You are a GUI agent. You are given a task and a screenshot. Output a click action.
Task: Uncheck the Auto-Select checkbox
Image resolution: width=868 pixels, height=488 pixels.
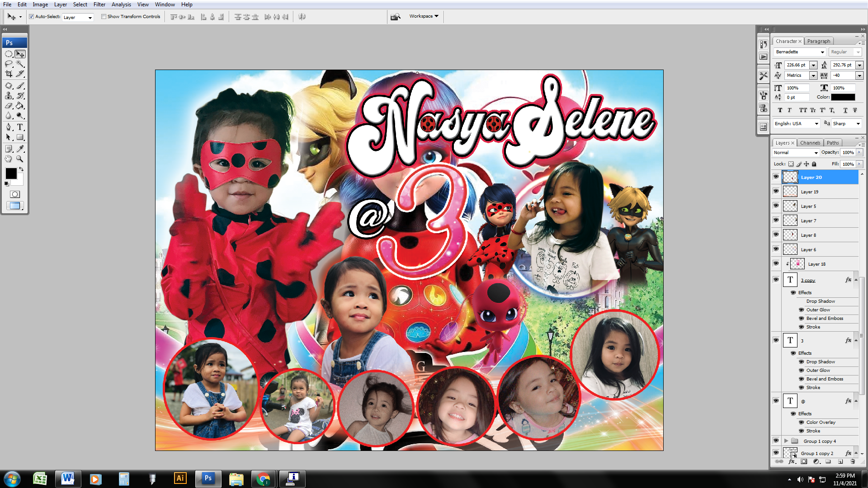[32, 17]
